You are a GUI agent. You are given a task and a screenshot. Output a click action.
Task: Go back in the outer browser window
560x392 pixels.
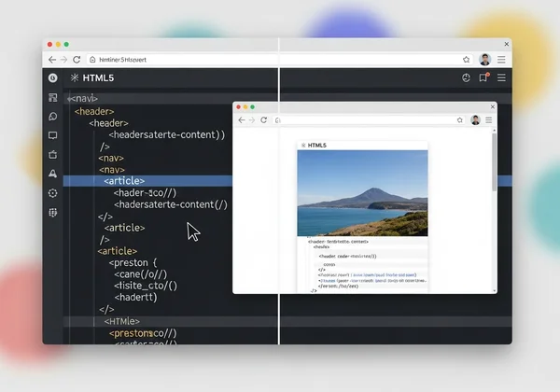pos(52,60)
